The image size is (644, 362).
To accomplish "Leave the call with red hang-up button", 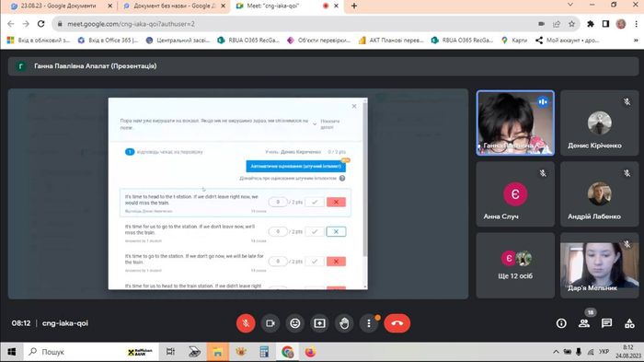I will [x=397, y=323].
